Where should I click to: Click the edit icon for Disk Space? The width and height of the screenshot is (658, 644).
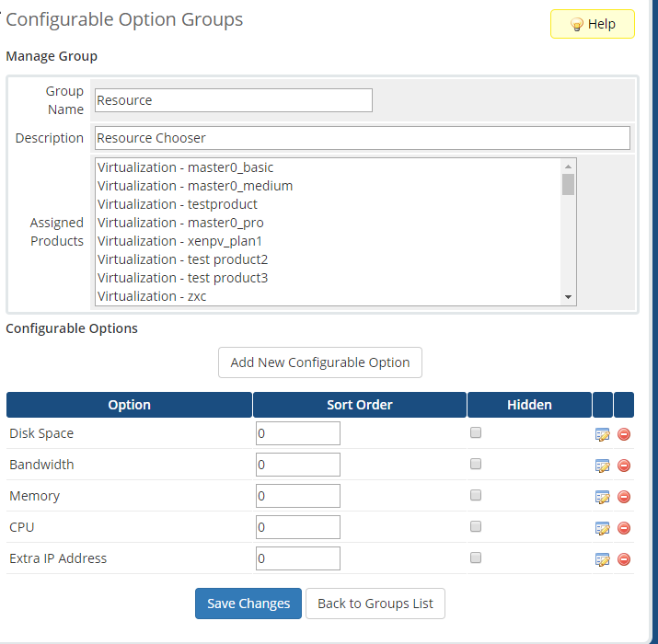603,434
